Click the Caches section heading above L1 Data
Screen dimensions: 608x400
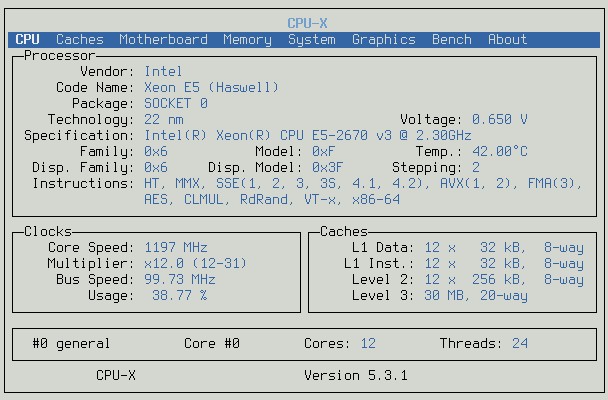pyautogui.click(x=344, y=231)
